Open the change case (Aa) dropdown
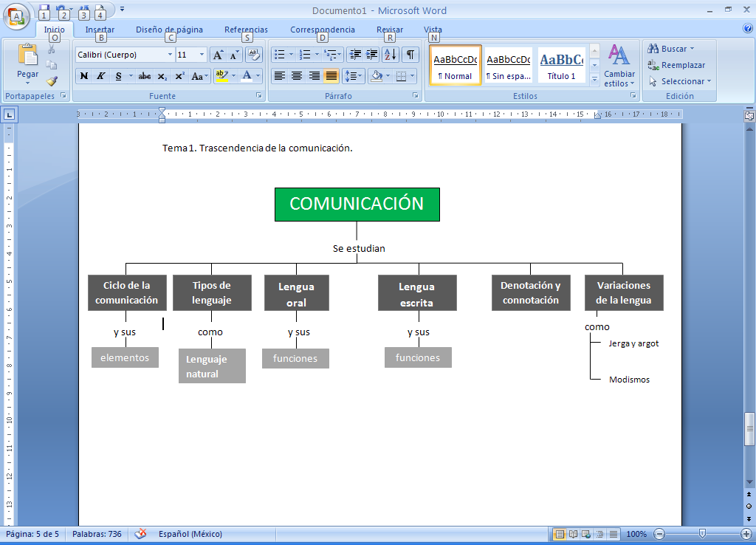 [199, 76]
